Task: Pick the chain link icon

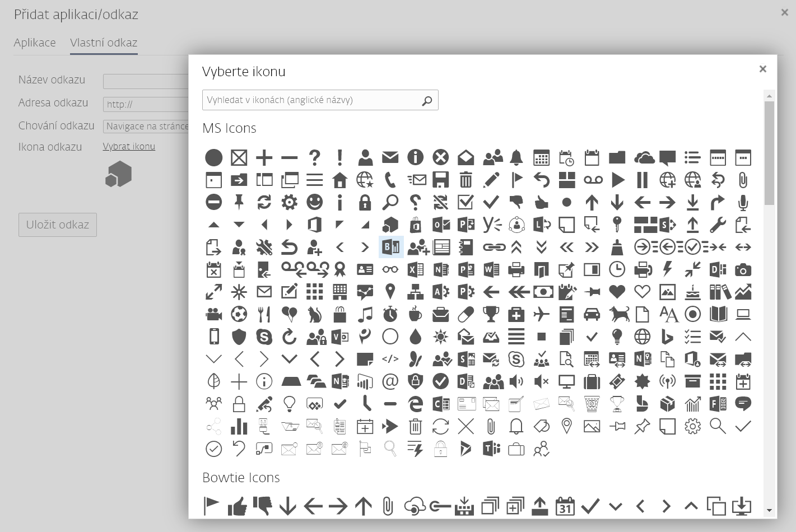Action: click(494, 247)
